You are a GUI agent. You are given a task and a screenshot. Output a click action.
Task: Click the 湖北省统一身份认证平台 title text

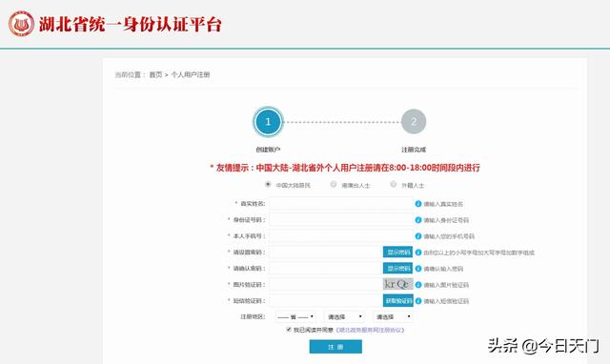[131, 24]
